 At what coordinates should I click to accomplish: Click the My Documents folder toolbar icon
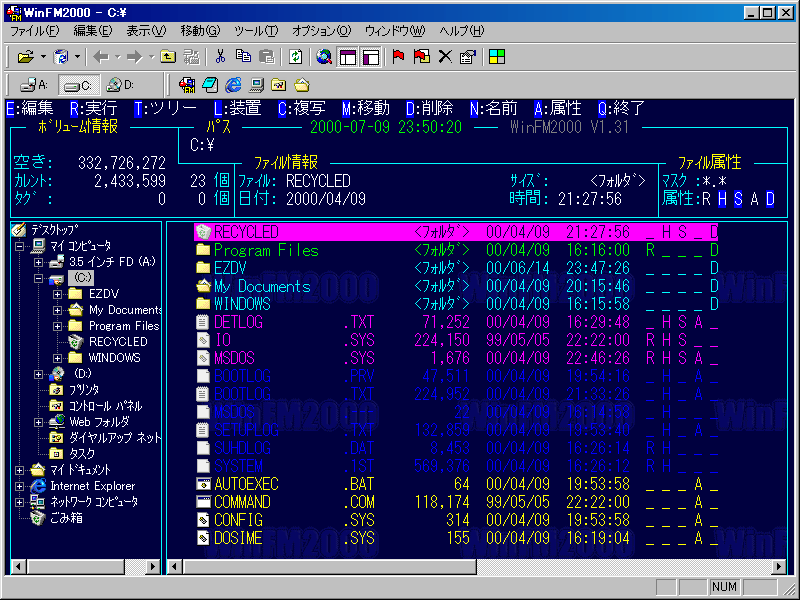click(302, 85)
